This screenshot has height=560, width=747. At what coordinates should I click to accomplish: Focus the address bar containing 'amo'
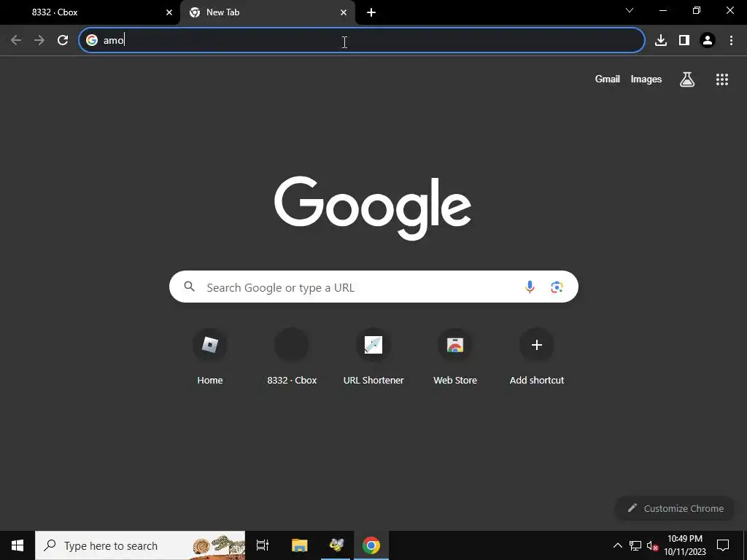[362, 40]
